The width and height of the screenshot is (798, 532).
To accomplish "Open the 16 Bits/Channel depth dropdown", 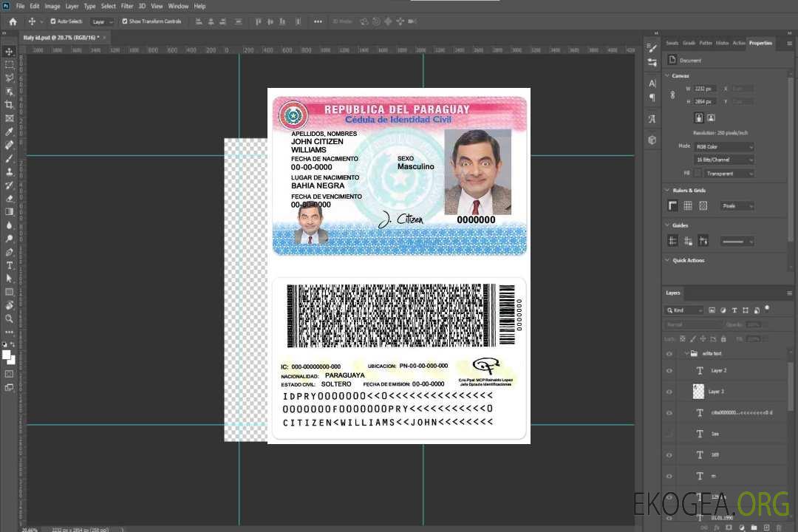I will [x=725, y=160].
